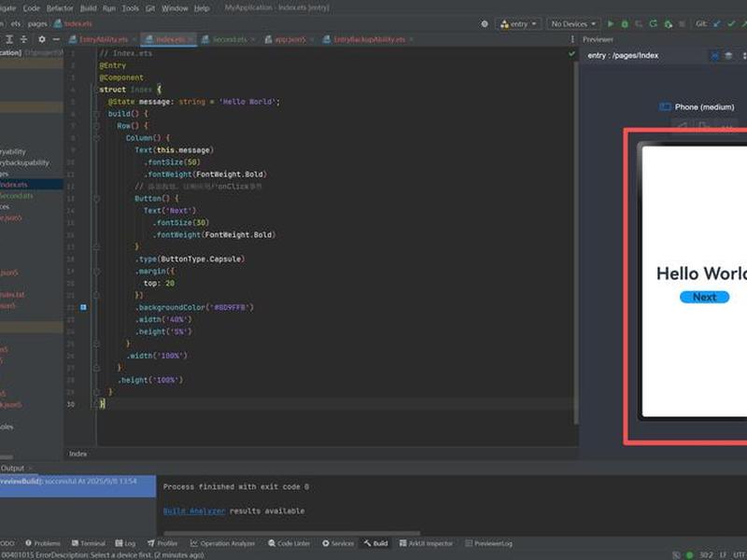Close the Index.ets editor tab
The height and width of the screenshot is (560, 747).
(190, 39)
